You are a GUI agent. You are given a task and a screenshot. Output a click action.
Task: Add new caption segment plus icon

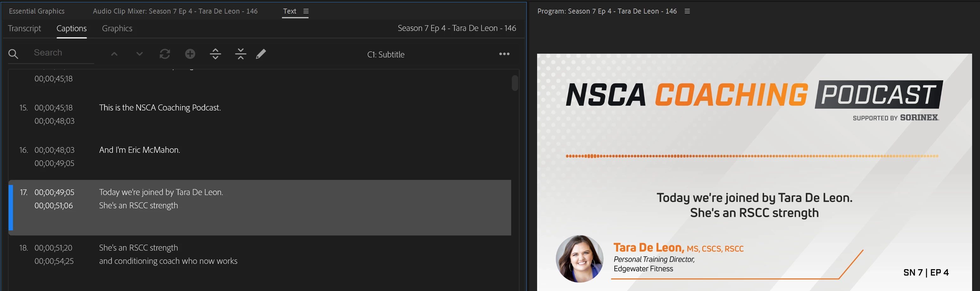[x=190, y=54]
